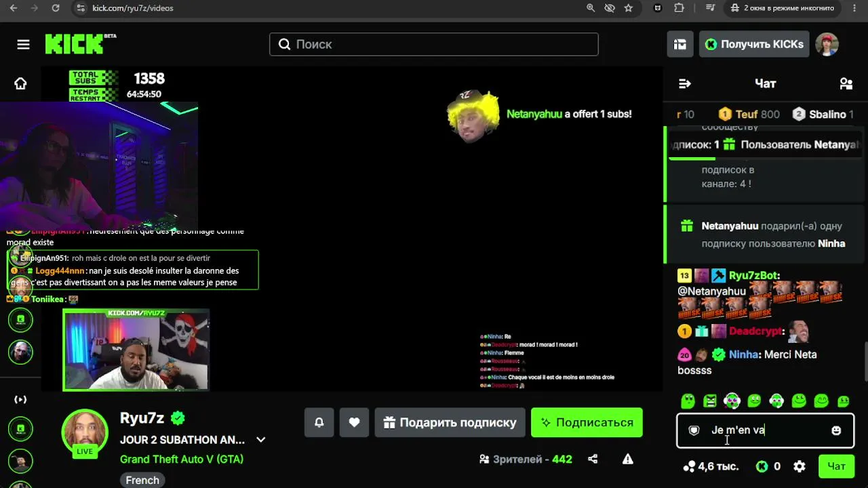Open the Kick hamburger menu
Viewport: 868px width, 488px height.
click(23, 45)
